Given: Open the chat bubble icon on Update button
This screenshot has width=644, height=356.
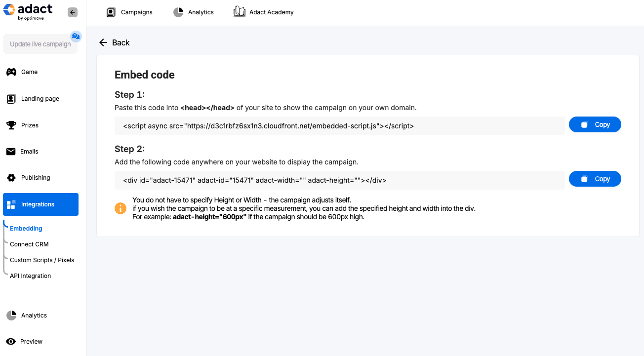Looking at the screenshot, I should tap(76, 36).
